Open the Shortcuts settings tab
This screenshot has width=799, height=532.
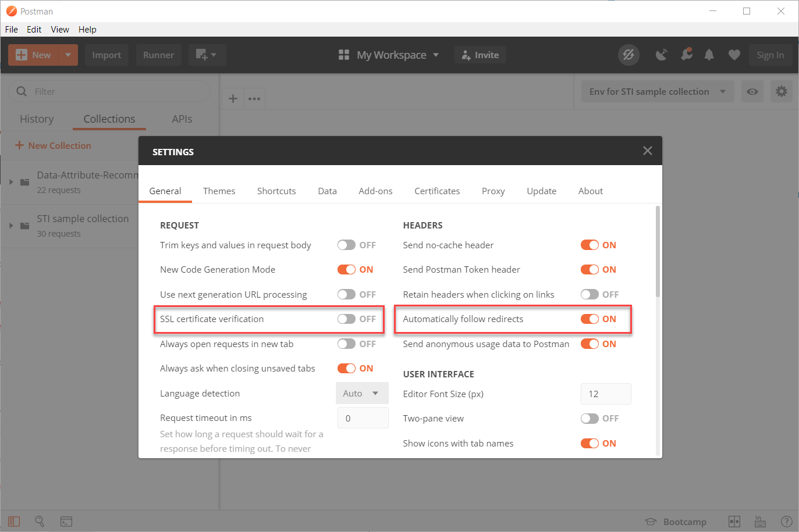pos(276,191)
